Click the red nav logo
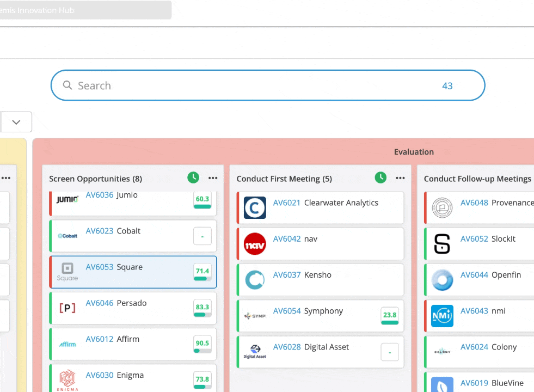534x392 pixels. [255, 244]
